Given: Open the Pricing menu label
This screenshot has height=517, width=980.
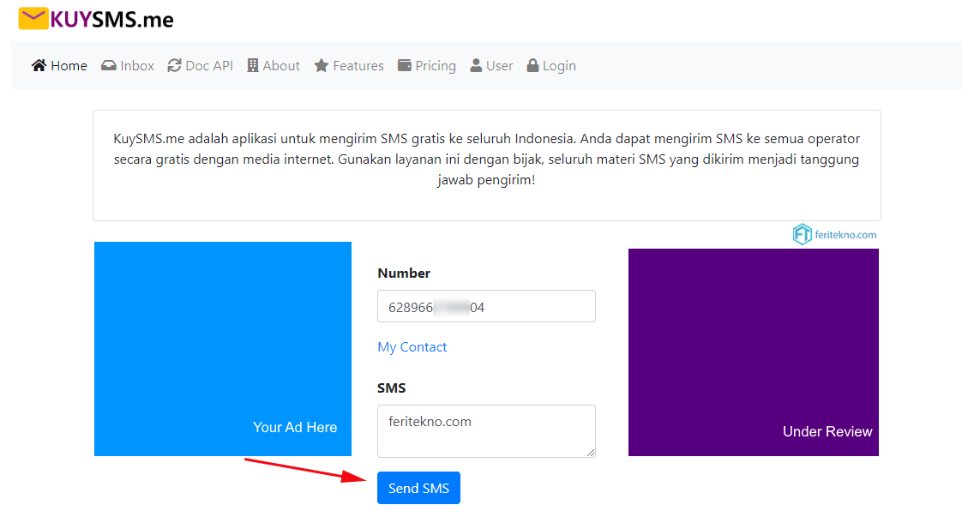Looking at the screenshot, I should click(436, 66).
